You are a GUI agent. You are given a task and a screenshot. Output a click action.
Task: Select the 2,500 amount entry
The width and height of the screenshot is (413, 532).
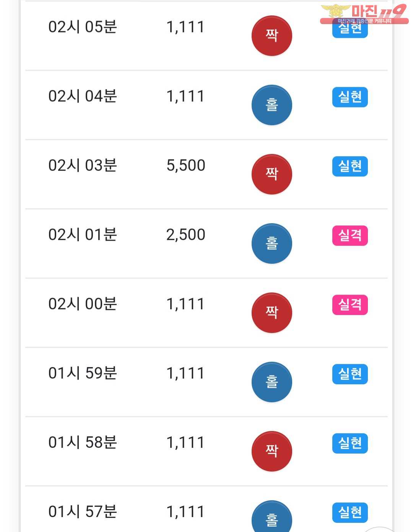coord(186,235)
